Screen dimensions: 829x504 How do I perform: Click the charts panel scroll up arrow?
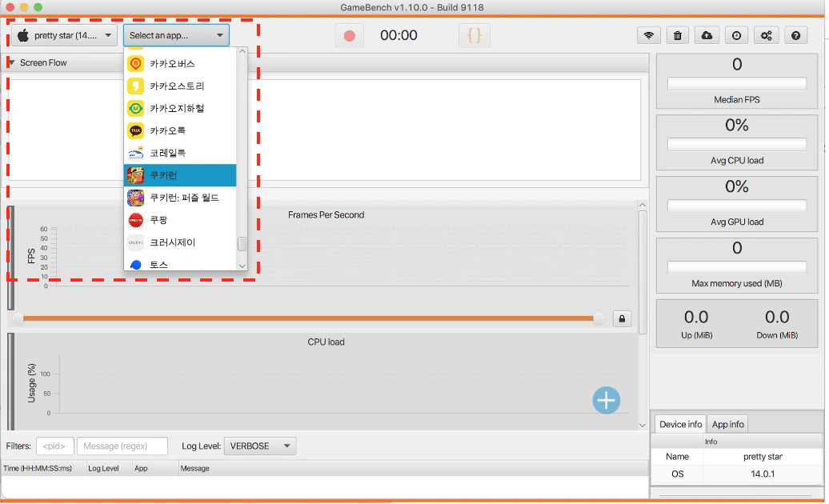(x=643, y=205)
